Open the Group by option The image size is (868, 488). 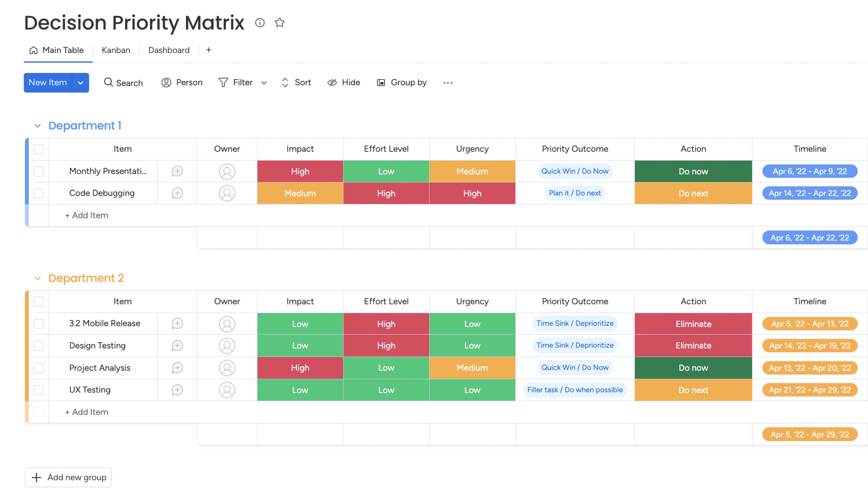click(402, 83)
